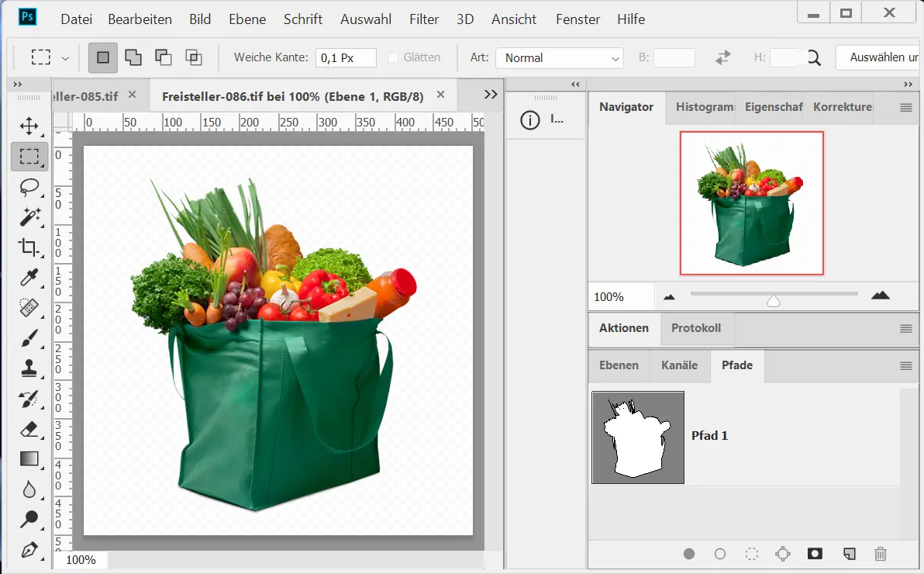Viewport: 924px width, 574px height.
Task: Switch to the Ebenen tab
Action: (x=619, y=365)
